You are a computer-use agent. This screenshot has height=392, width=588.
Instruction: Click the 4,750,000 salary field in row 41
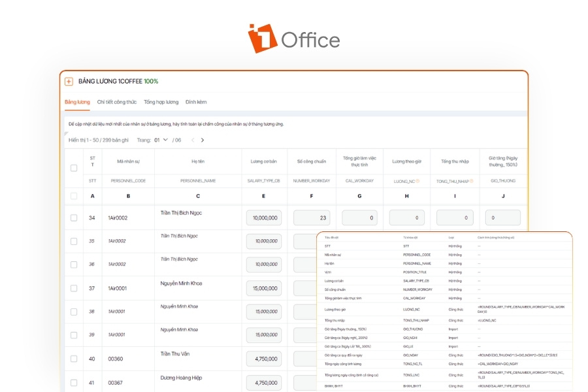tap(264, 383)
